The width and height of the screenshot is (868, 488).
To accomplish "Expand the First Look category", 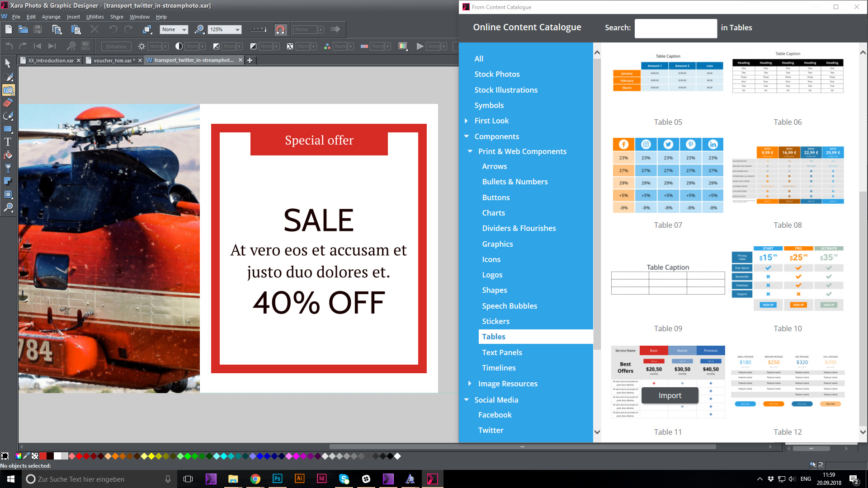I will [466, 121].
